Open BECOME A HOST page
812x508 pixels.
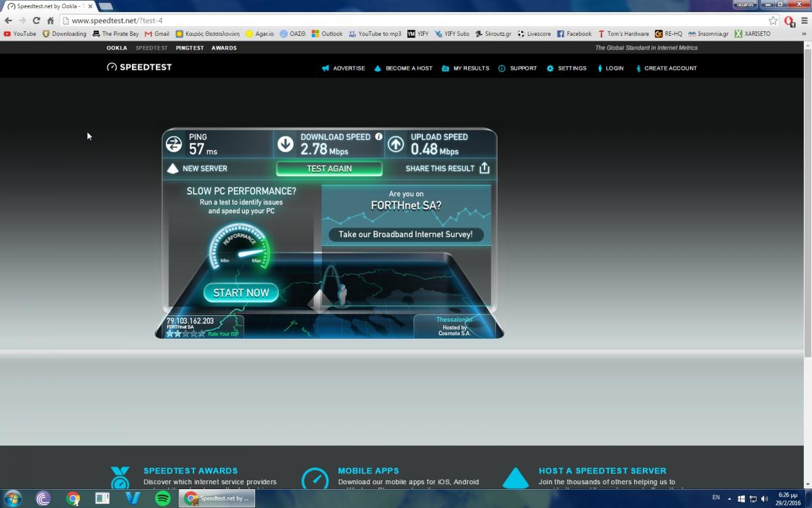point(403,68)
